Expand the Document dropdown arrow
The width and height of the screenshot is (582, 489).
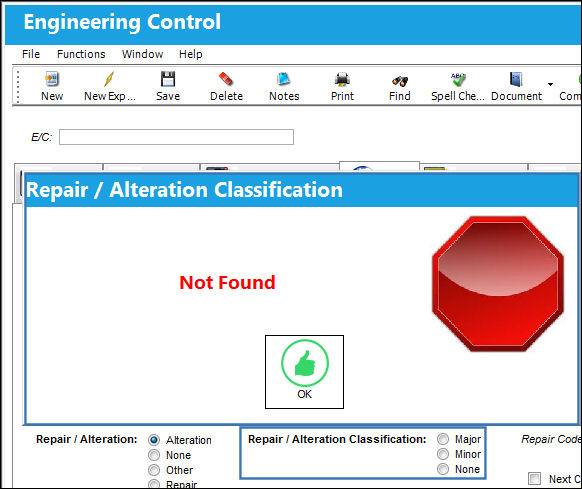click(550, 85)
